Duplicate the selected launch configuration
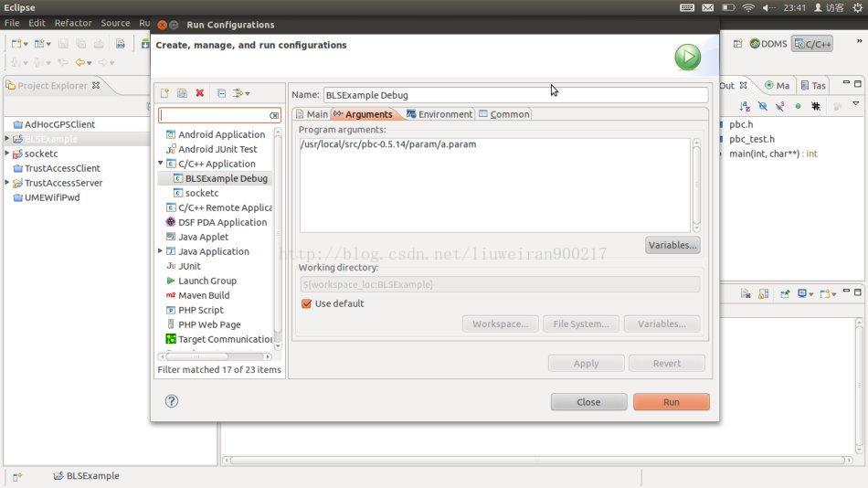This screenshot has height=488, width=868. point(182,93)
